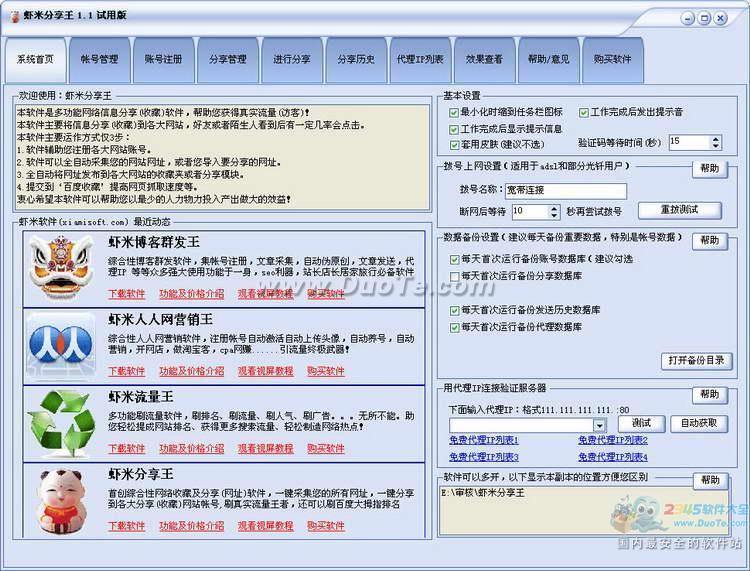Open the 免费代理IP列表4 link

[613, 457]
